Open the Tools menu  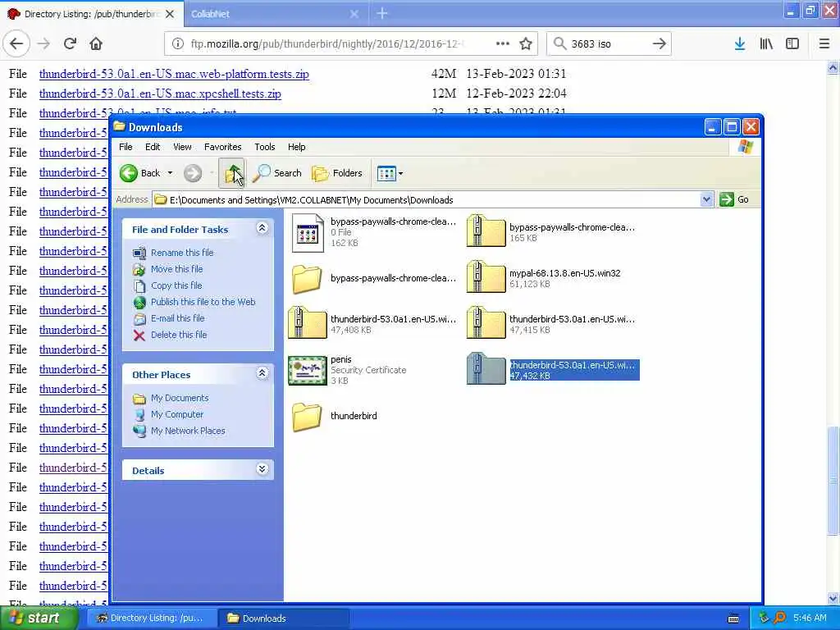tap(265, 147)
